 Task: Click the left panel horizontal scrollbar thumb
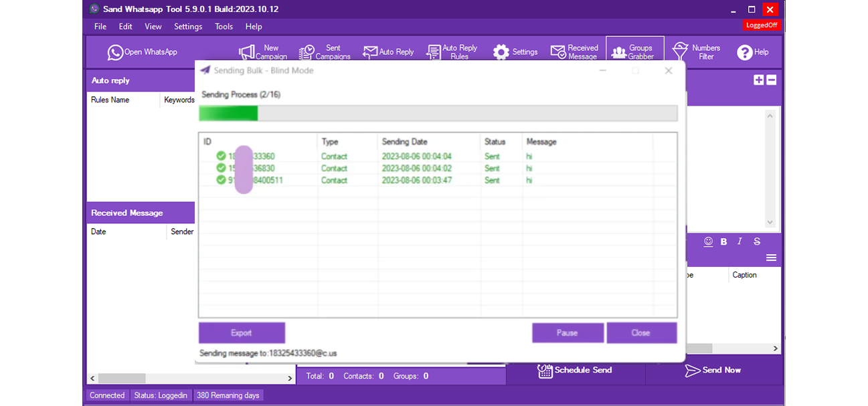click(122, 378)
